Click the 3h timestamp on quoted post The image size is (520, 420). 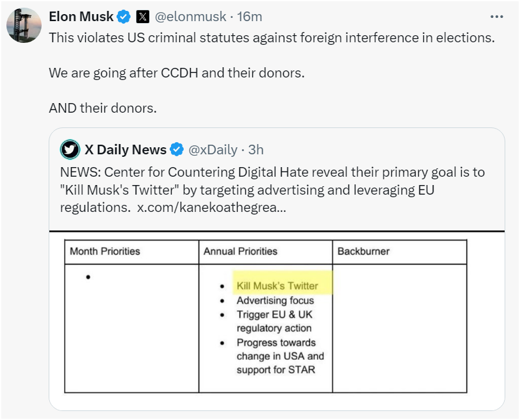click(256, 150)
